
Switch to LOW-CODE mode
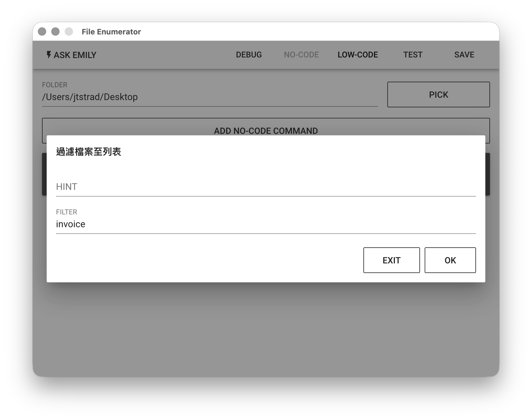click(x=358, y=55)
